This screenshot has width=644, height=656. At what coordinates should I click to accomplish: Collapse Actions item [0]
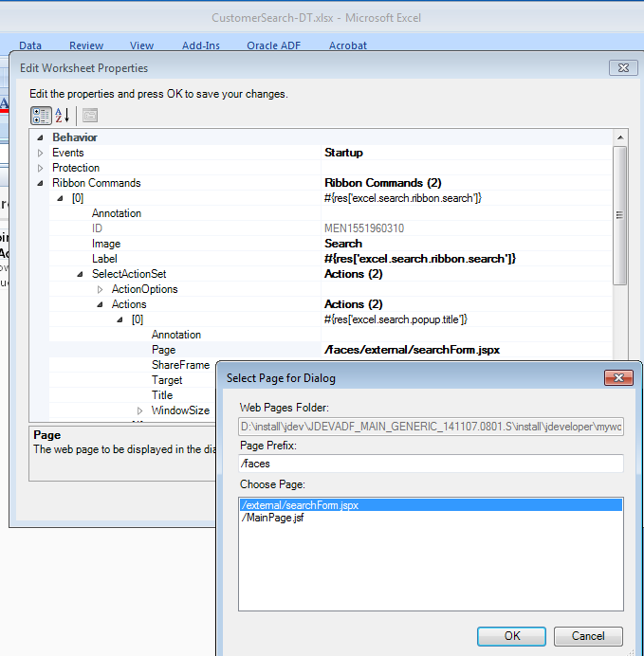[120, 319]
